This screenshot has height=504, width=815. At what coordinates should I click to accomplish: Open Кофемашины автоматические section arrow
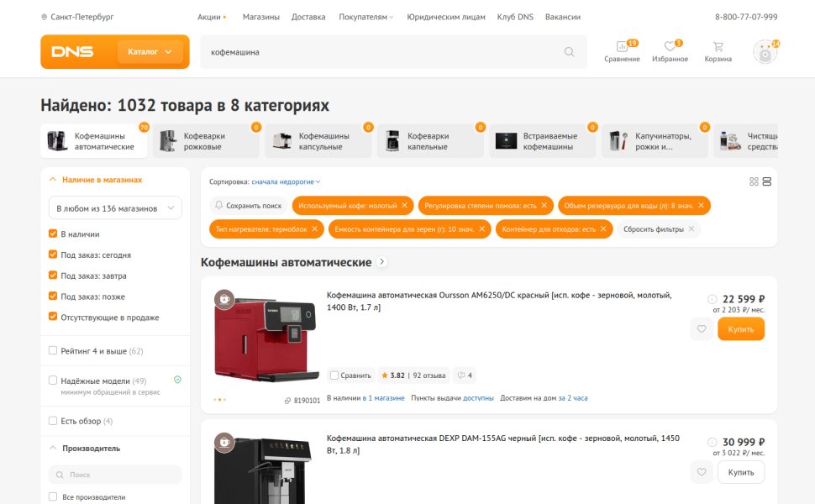point(381,262)
